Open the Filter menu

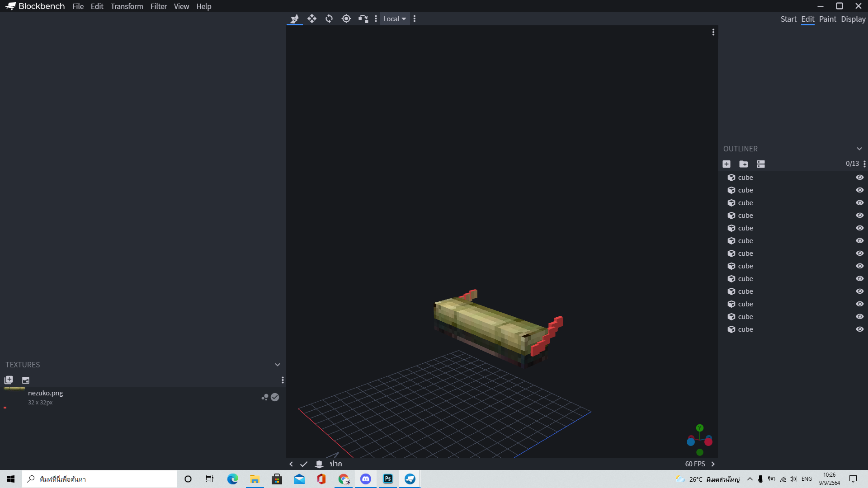(x=159, y=6)
